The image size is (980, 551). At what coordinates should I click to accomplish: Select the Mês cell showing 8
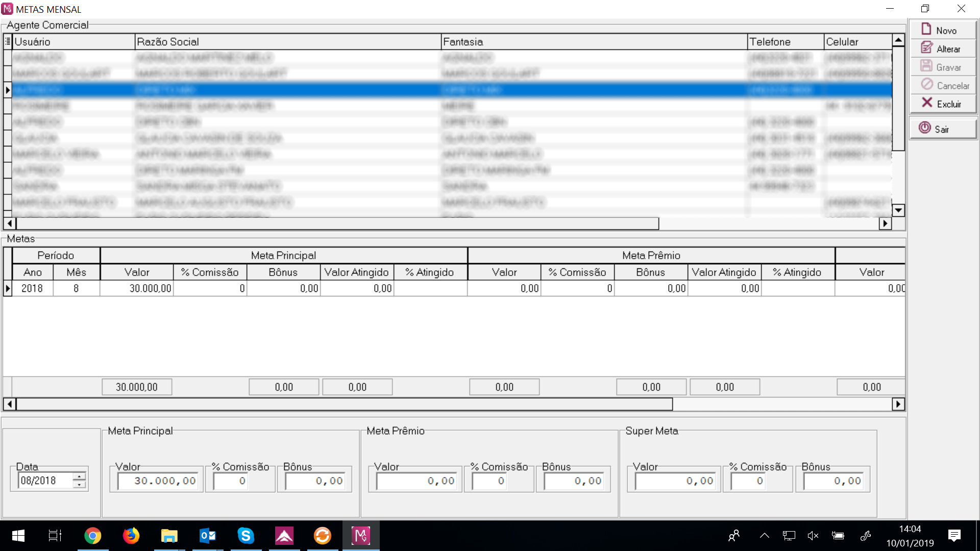[76, 288]
